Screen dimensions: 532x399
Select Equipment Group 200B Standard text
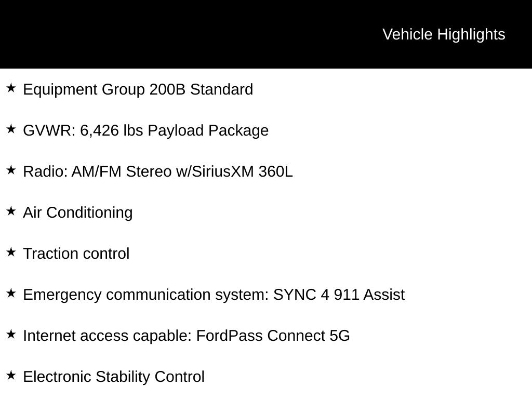pyautogui.click(x=138, y=89)
